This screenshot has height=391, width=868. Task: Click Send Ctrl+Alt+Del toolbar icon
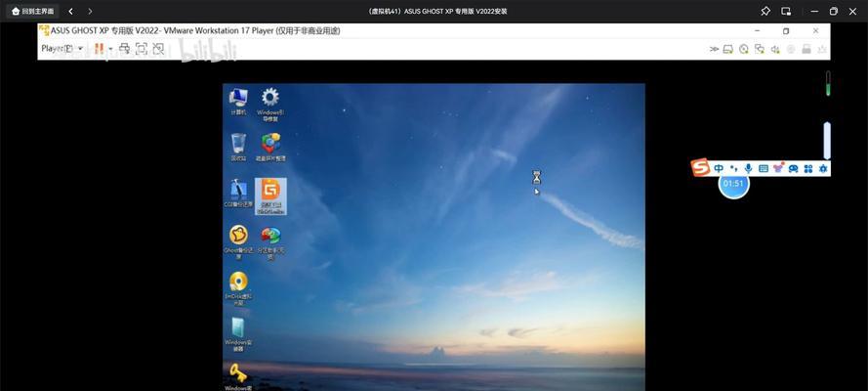125,49
